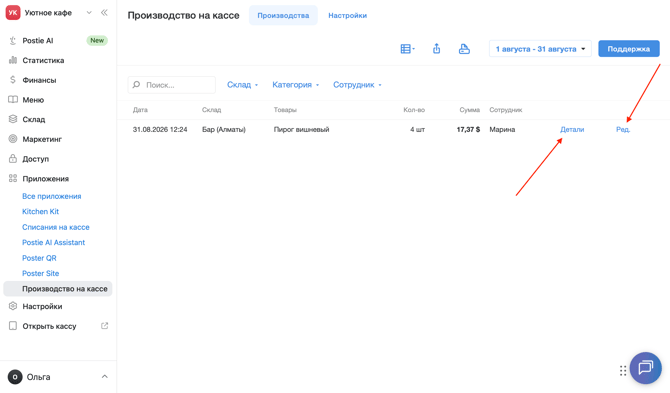Click the gear icon beside sidebar Настройки
670x393 pixels.
13,306
